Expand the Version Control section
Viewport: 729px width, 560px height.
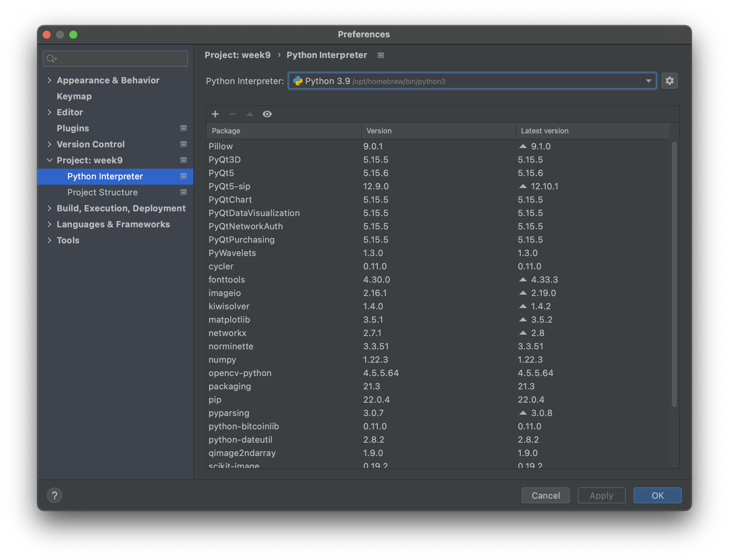pyautogui.click(x=49, y=144)
